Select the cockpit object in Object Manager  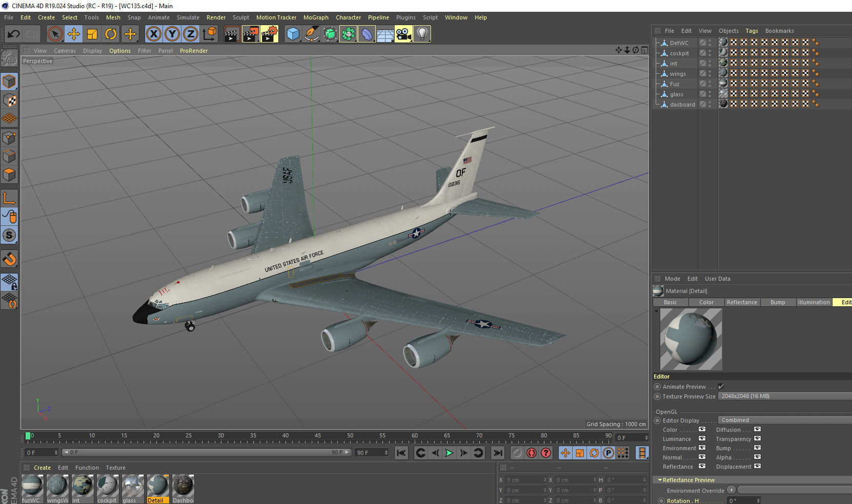tap(679, 53)
